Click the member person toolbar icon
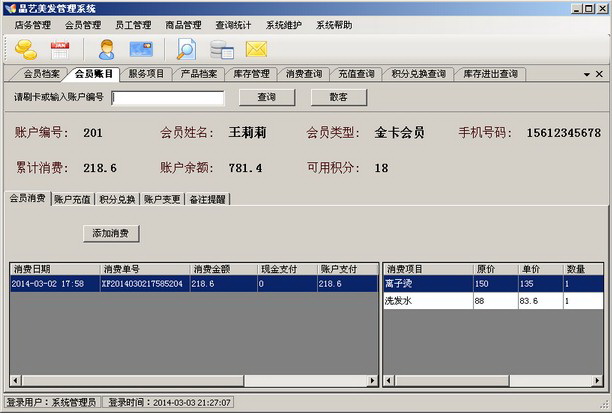The height and width of the screenshot is (414, 612). (x=107, y=50)
